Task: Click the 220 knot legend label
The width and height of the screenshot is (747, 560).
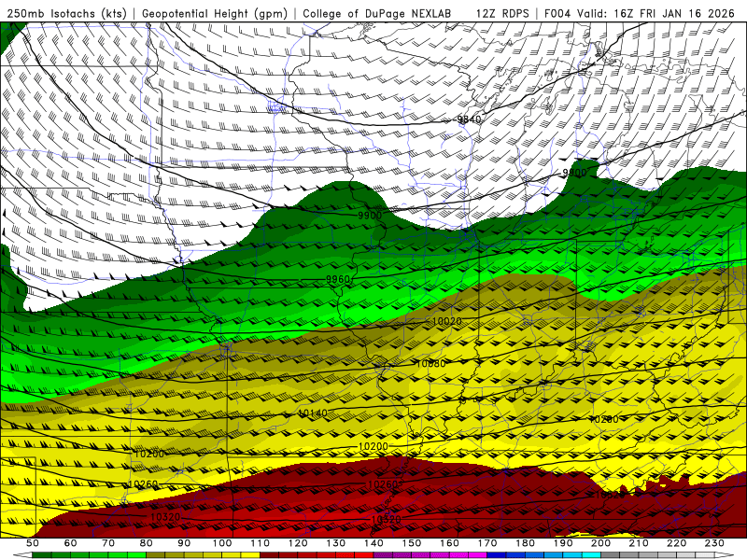Action: click(678, 543)
